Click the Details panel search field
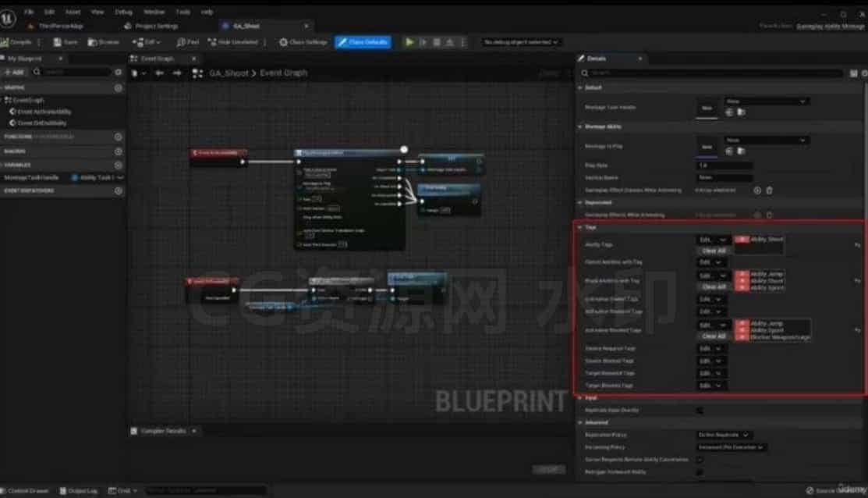The width and height of the screenshot is (868, 498). pos(713,73)
